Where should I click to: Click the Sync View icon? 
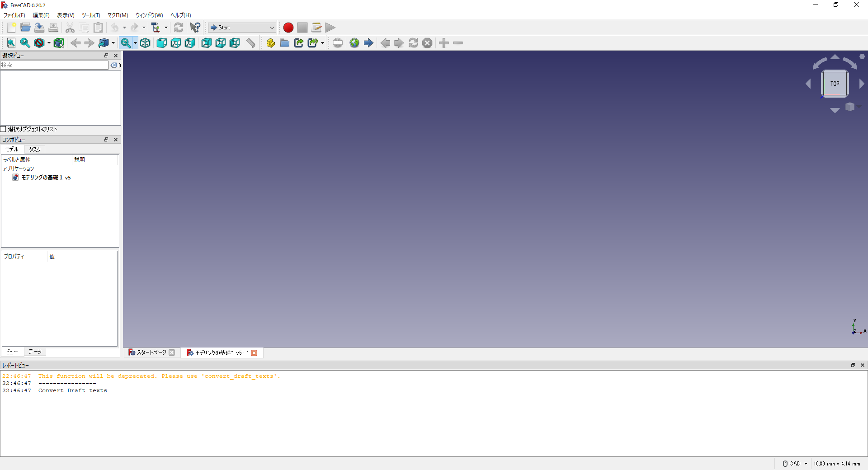[x=104, y=43]
